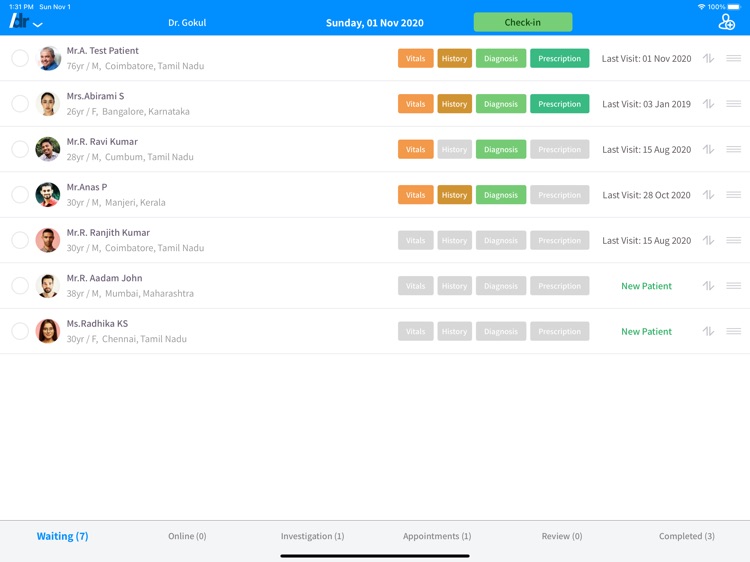Click New Patient label for Mr.R. Aadam John
Image resolution: width=750 pixels, height=562 pixels.
pos(646,286)
